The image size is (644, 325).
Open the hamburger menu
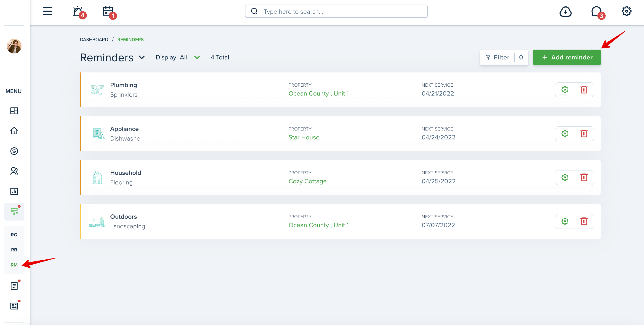click(x=47, y=11)
